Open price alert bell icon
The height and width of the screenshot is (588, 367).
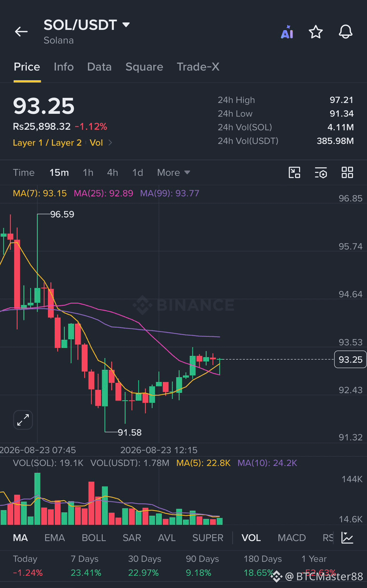point(345,31)
